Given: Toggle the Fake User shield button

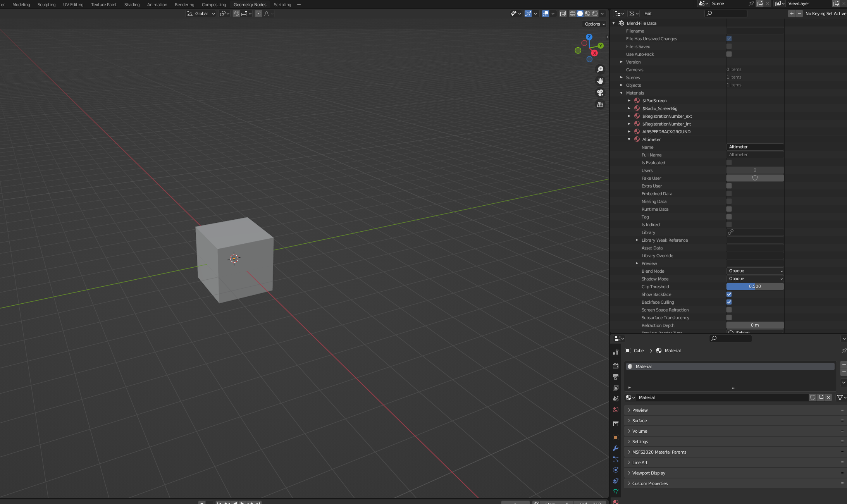Looking at the screenshot, I should 755,178.
